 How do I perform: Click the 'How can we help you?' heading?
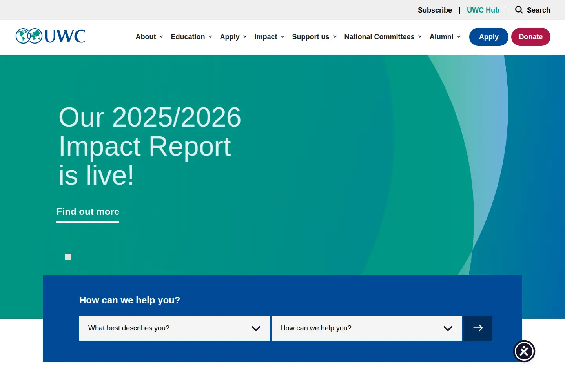coord(130,300)
